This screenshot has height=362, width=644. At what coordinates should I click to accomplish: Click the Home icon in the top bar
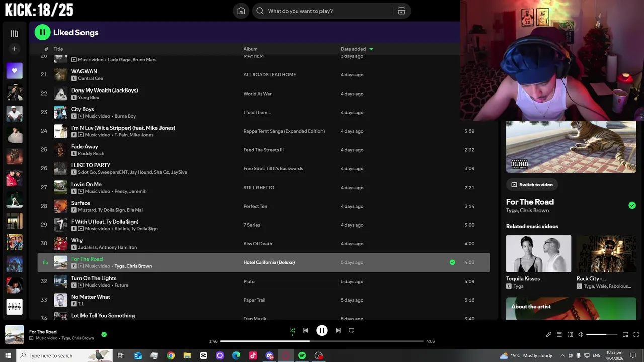click(241, 11)
